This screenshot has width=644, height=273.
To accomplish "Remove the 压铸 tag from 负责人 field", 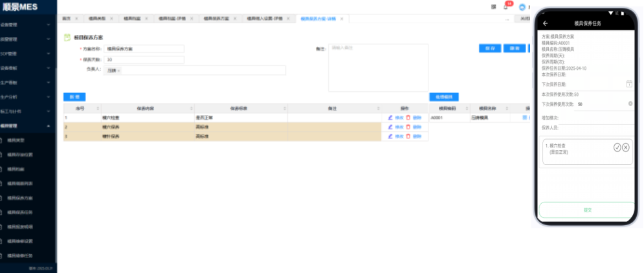I will point(119,71).
